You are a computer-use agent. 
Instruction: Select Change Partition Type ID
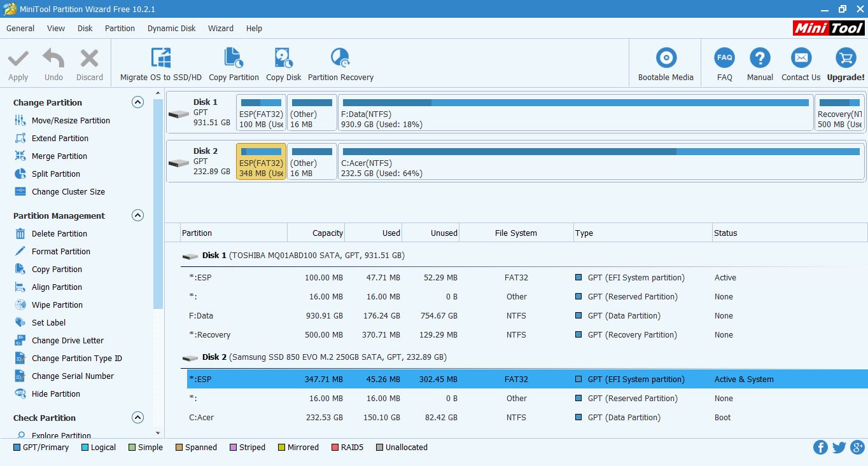(x=76, y=358)
